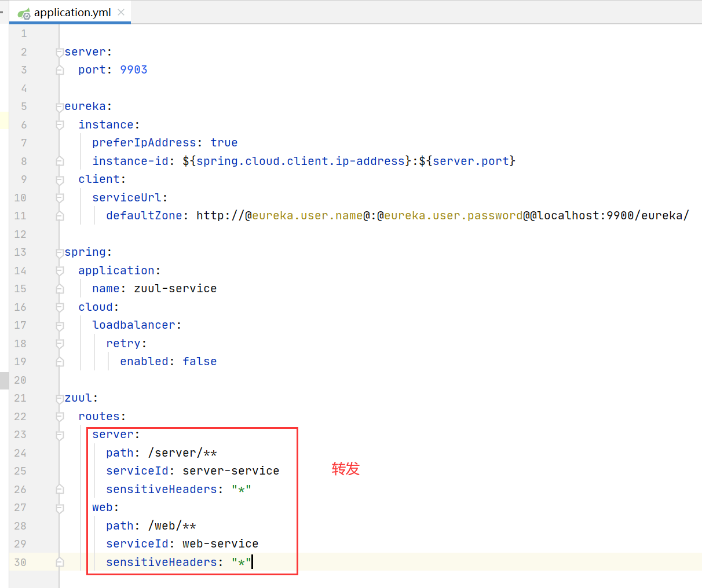
Task: Click localhost:9900/eureka/ in defaultZone URL
Action: (613, 216)
